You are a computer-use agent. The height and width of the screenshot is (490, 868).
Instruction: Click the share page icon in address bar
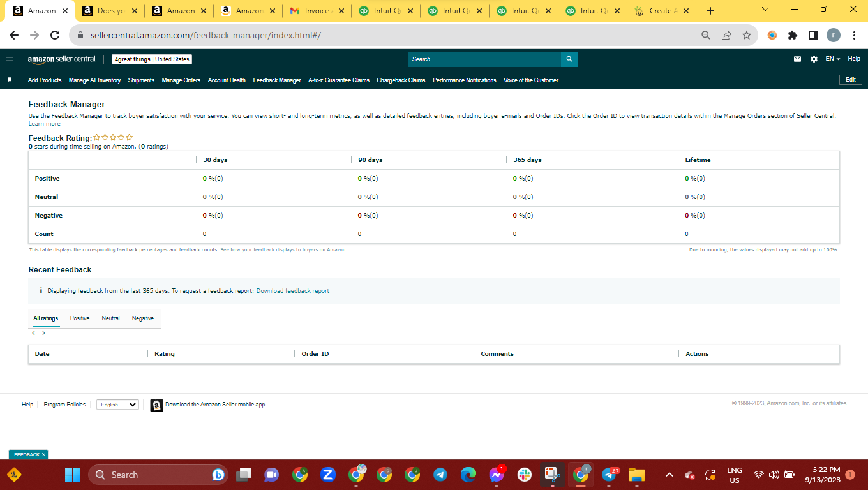pyautogui.click(x=726, y=35)
